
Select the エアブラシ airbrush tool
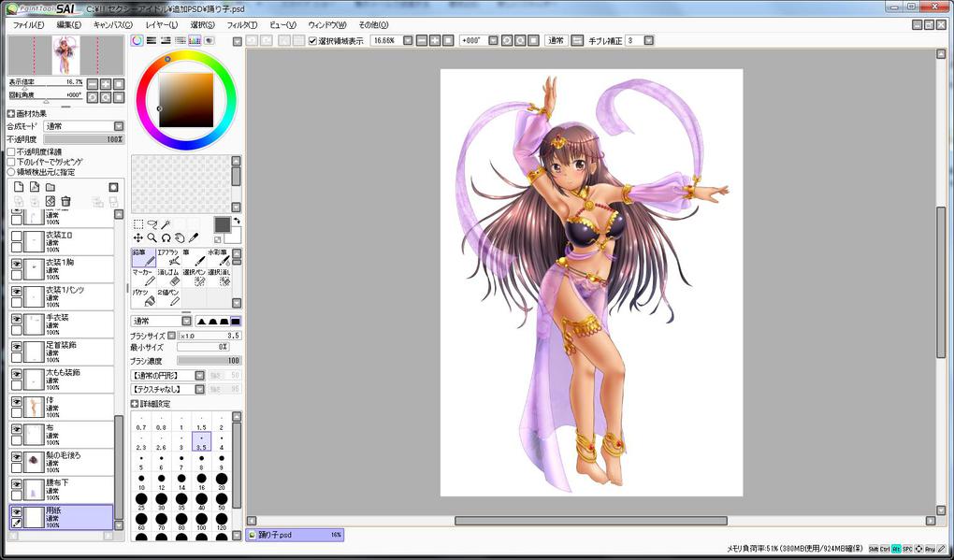click(168, 258)
